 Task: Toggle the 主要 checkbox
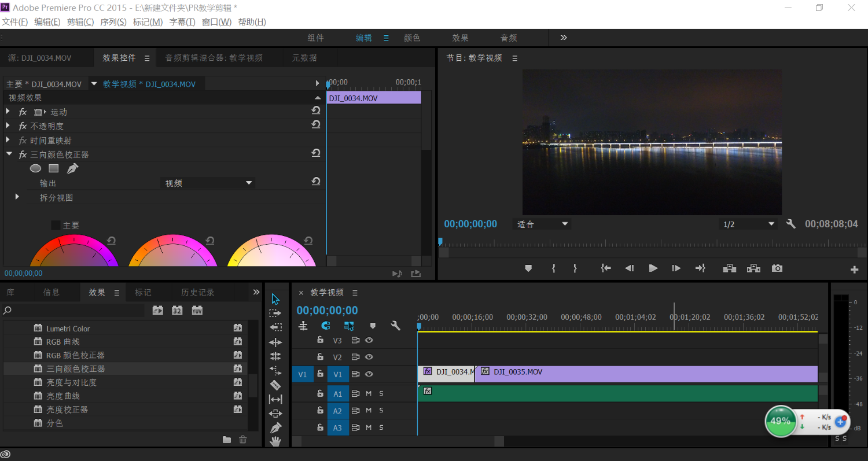tap(56, 225)
